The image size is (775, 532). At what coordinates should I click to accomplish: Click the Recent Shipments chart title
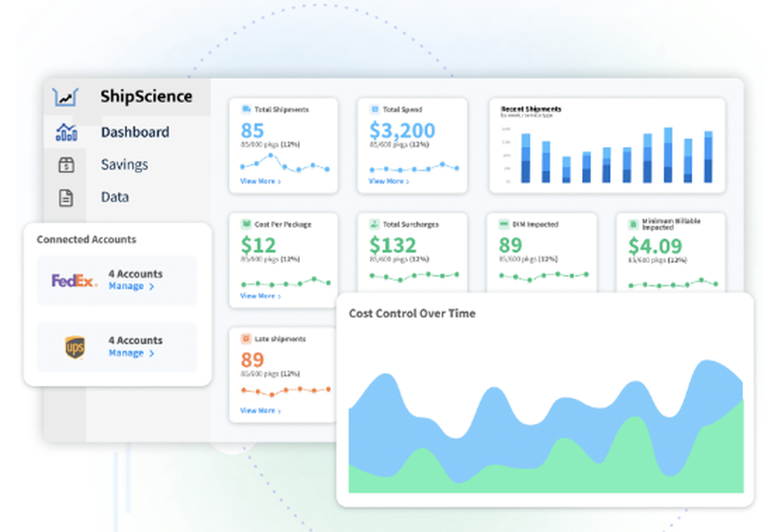[x=531, y=108]
